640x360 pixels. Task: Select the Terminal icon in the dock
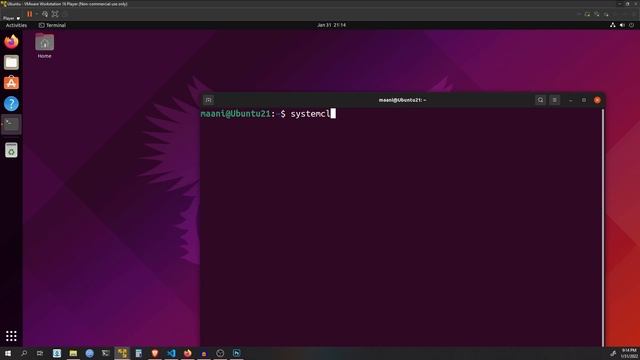[11, 124]
